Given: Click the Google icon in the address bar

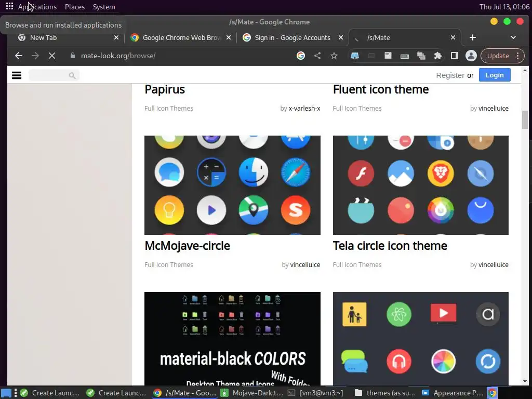Looking at the screenshot, I should 301,56.
